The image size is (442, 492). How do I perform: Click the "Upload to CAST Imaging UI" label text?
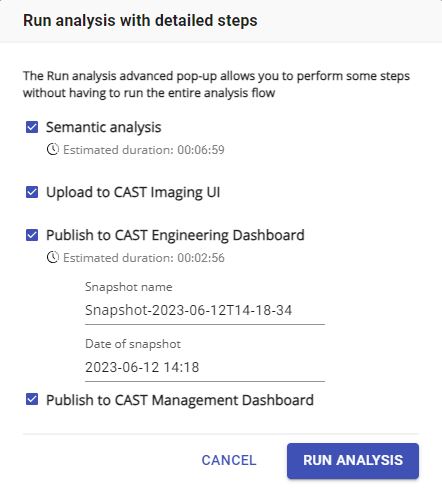(133, 192)
